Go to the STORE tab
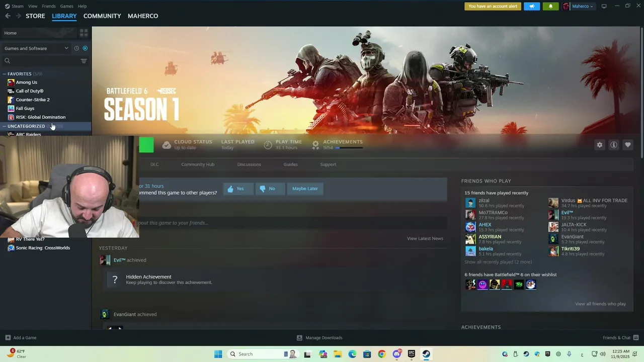The image size is (644, 362). [x=35, y=16]
